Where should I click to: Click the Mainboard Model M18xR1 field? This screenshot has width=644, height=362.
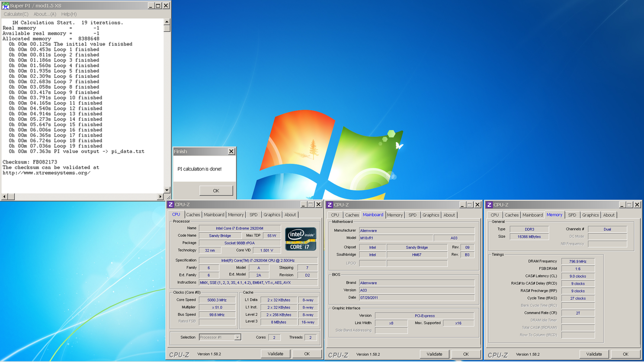coord(396,238)
